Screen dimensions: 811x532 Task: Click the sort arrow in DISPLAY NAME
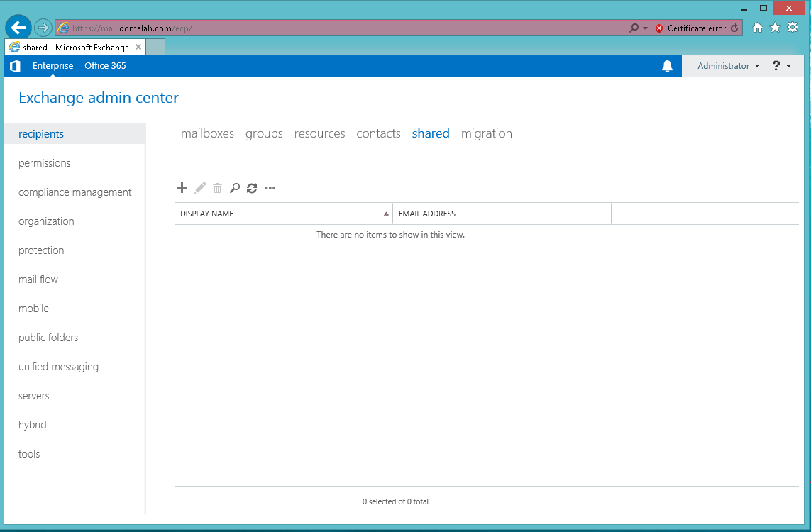(x=386, y=214)
